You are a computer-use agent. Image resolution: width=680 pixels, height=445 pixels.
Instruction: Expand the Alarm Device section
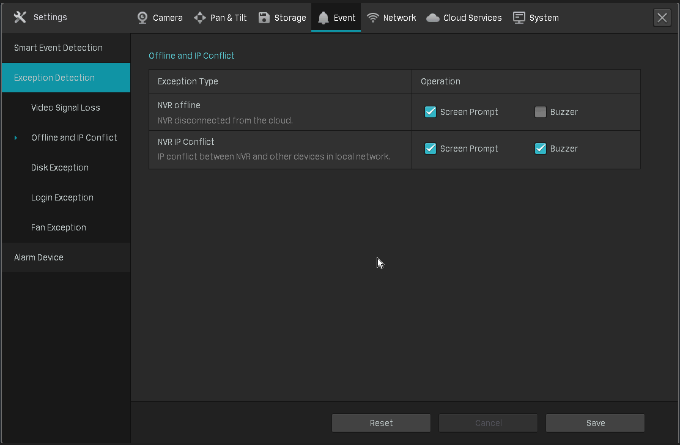pos(65,257)
